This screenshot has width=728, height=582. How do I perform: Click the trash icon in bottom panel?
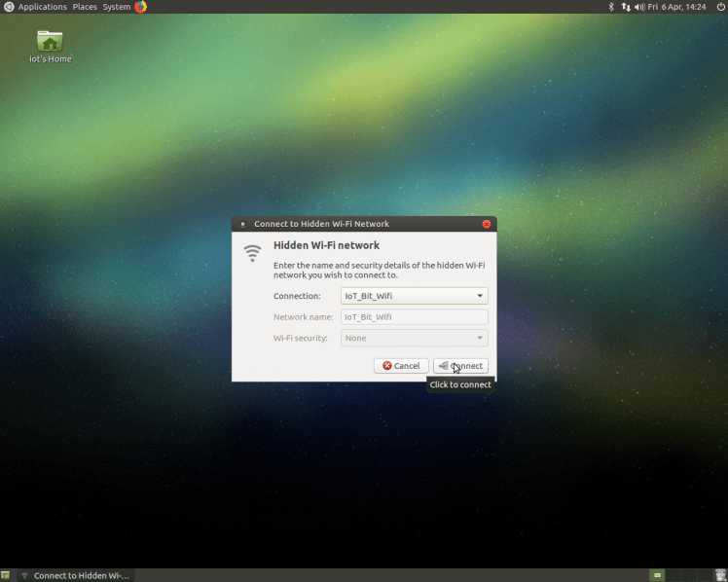coord(719,575)
